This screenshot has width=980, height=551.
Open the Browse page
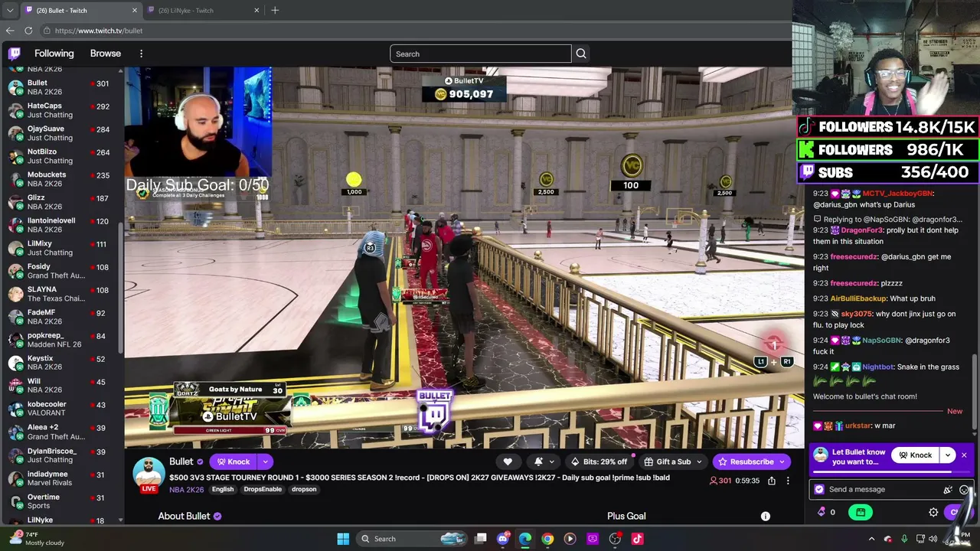(106, 54)
